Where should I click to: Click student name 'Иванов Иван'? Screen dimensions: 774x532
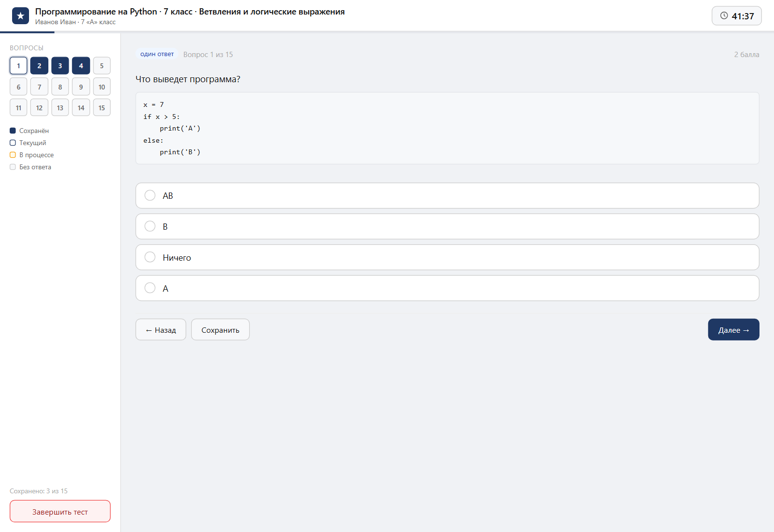coord(55,22)
